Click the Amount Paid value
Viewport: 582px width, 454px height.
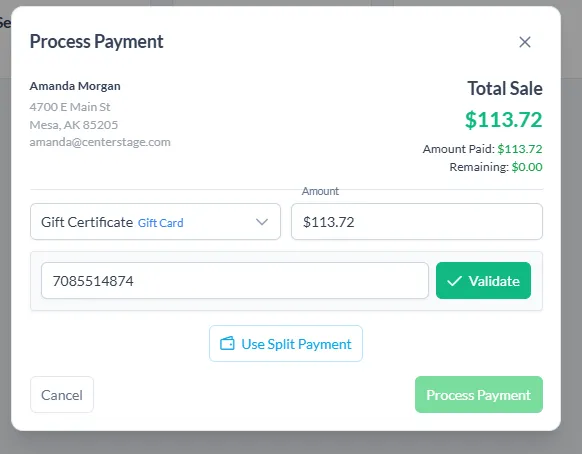pos(520,149)
